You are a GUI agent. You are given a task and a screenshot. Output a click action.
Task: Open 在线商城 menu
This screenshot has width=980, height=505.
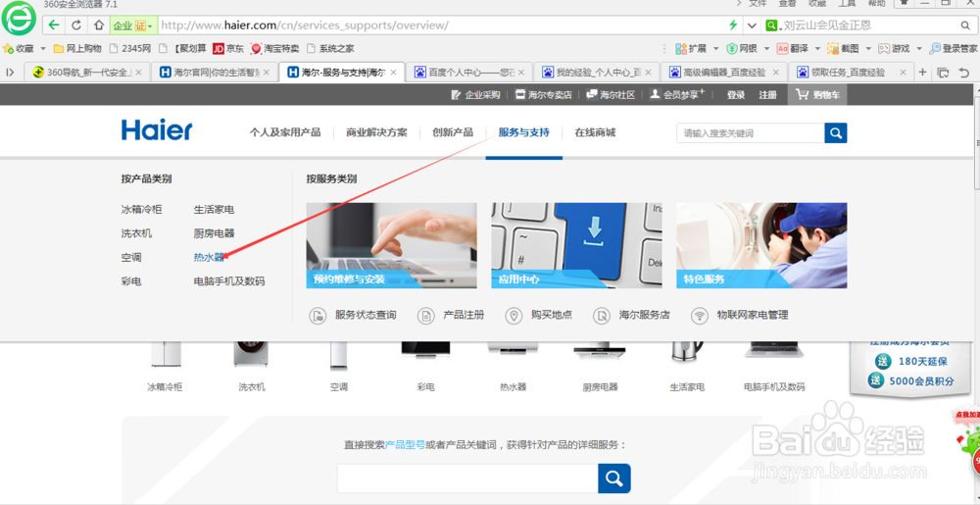[595, 132]
